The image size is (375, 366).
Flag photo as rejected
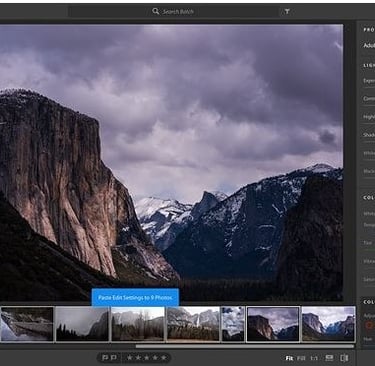click(113, 358)
